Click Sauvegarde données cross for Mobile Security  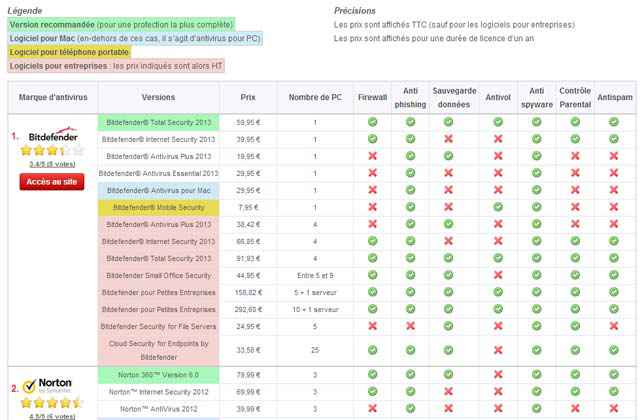point(449,207)
